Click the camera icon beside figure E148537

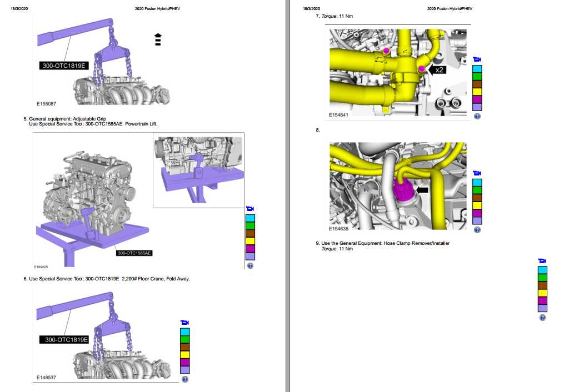(185, 323)
